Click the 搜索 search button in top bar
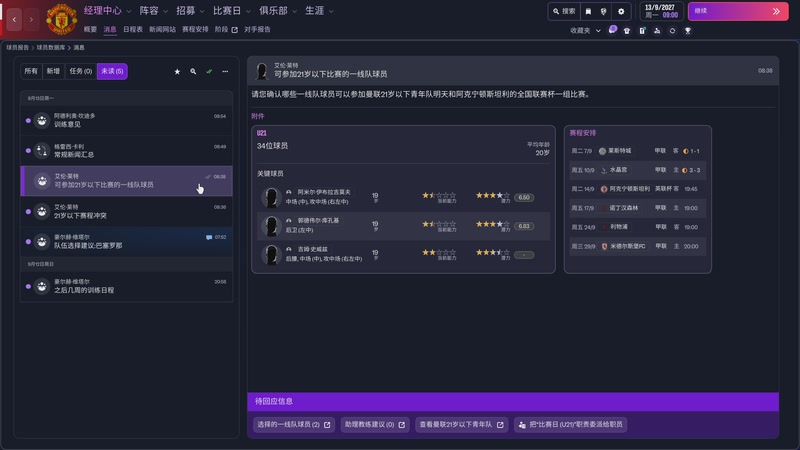Viewport: 800px width, 450px height. [564, 11]
